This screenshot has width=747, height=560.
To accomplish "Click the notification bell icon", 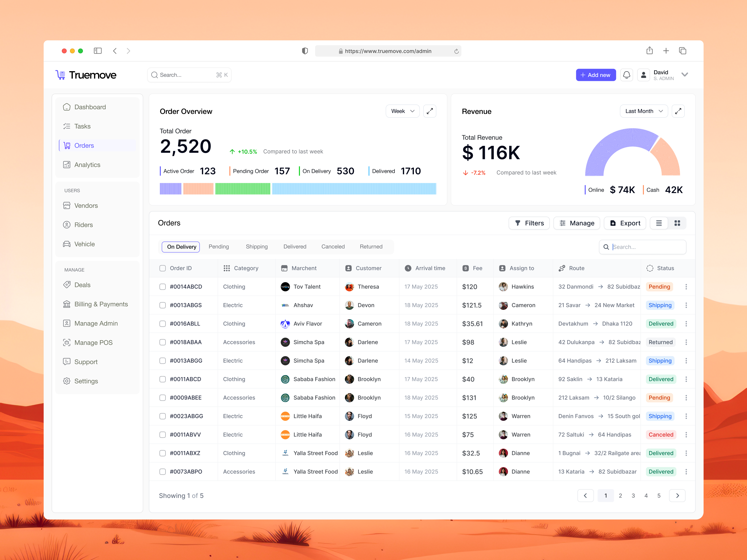I will (x=627, y=75).
